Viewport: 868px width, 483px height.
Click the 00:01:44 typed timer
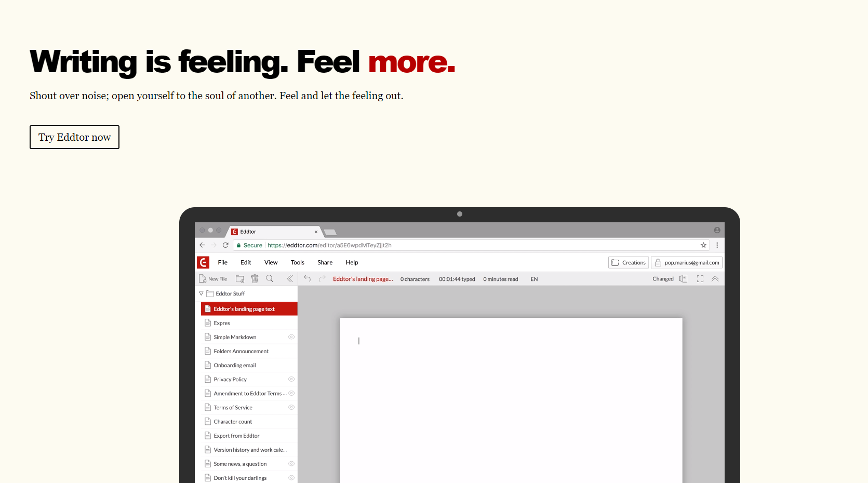point(457,279)
